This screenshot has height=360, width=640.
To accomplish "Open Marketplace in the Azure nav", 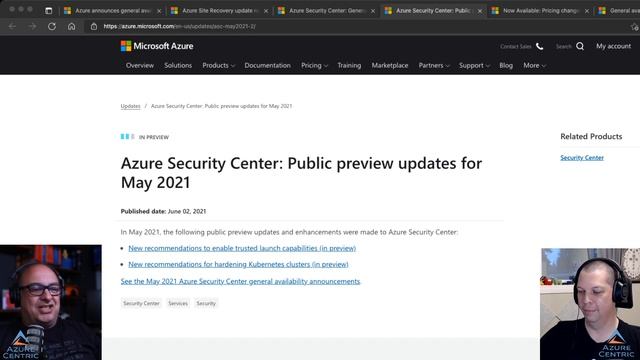I will [390, 65].
